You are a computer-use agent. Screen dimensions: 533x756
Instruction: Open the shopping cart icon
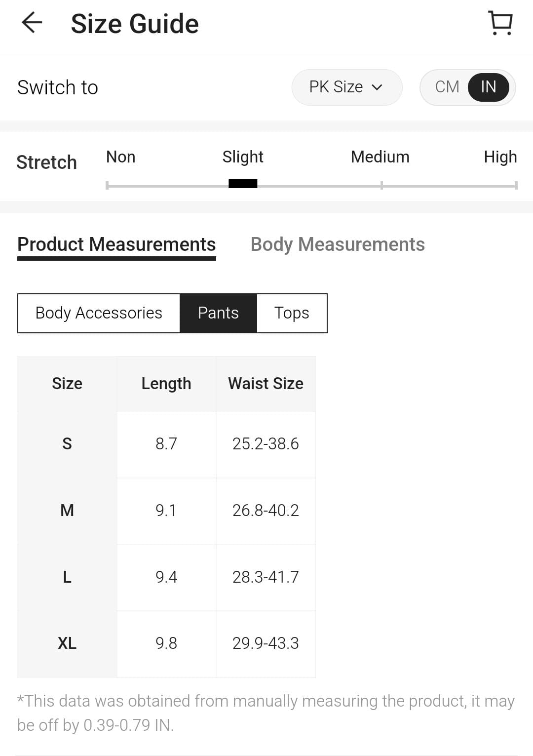tap(500, 23)
